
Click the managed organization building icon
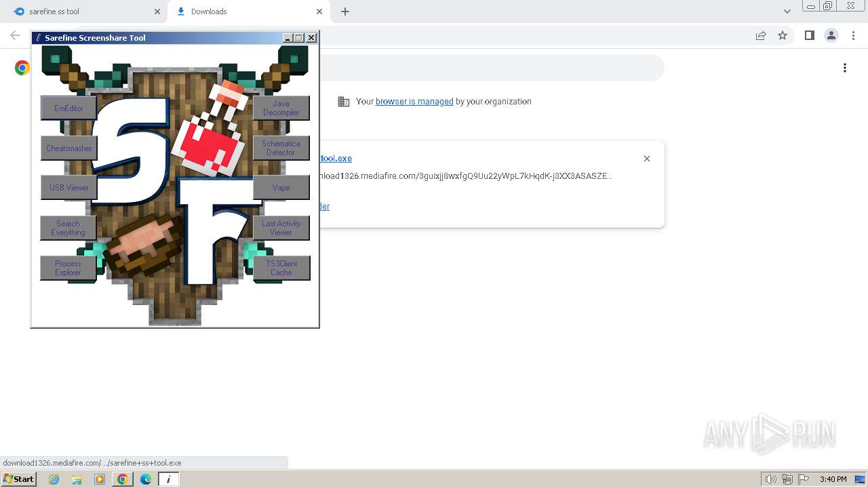click(344, 102)
